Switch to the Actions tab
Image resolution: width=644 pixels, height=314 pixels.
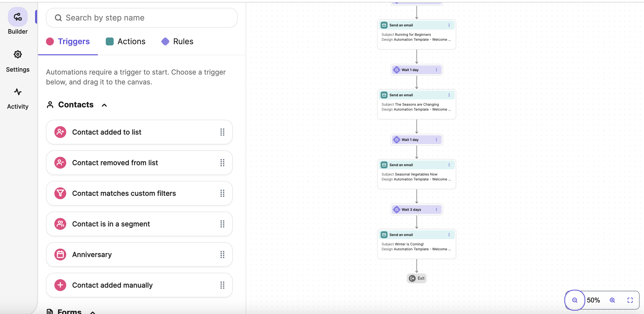tap(125, 41)
